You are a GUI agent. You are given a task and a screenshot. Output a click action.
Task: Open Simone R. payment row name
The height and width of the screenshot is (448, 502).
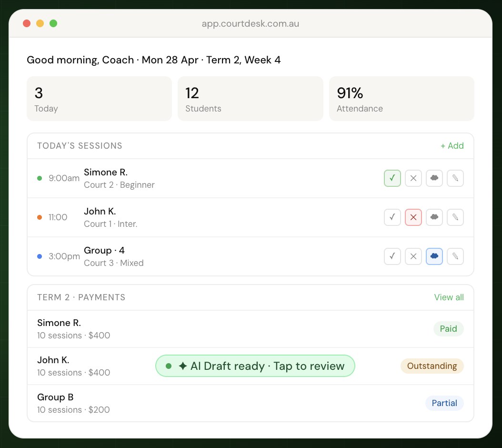[59, 323]
